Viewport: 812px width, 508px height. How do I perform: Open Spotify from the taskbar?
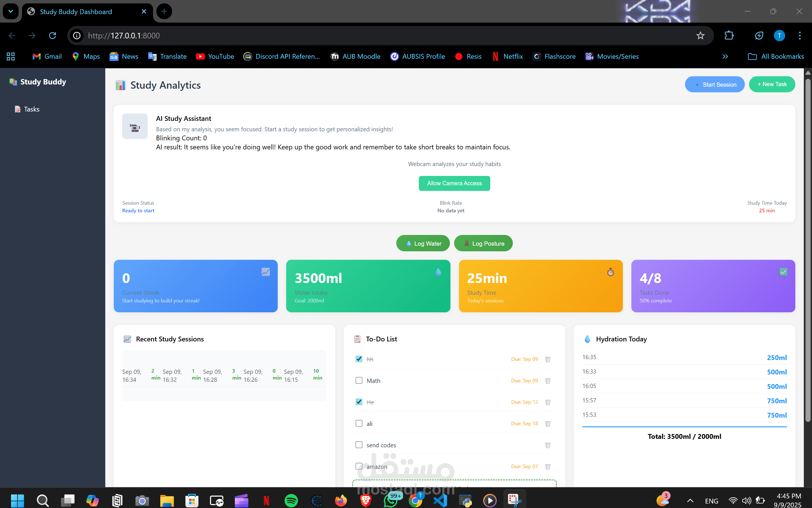click(291, 501)
